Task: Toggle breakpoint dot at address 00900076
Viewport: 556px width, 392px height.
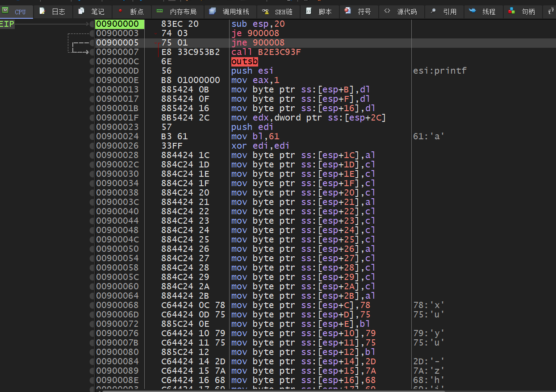Action: point(92,333)
